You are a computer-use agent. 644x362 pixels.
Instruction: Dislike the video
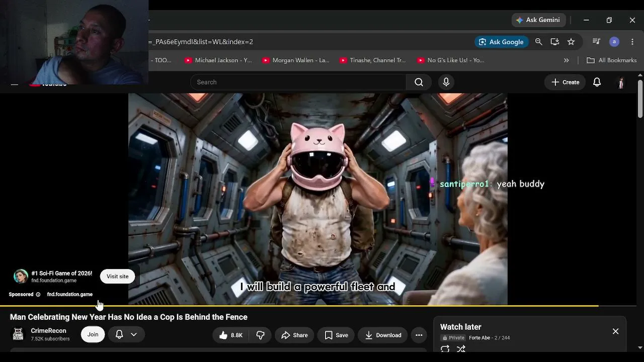[260, 335]
